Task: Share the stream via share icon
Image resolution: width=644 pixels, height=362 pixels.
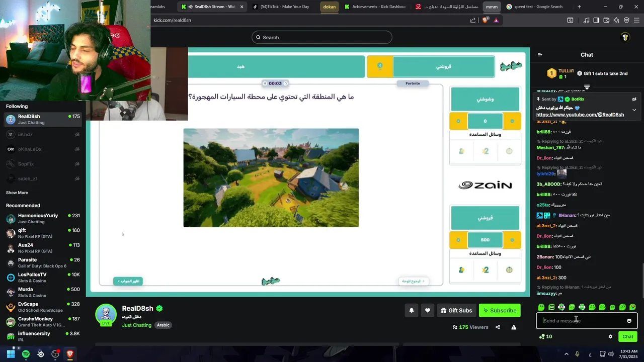Action: (498, 327)
